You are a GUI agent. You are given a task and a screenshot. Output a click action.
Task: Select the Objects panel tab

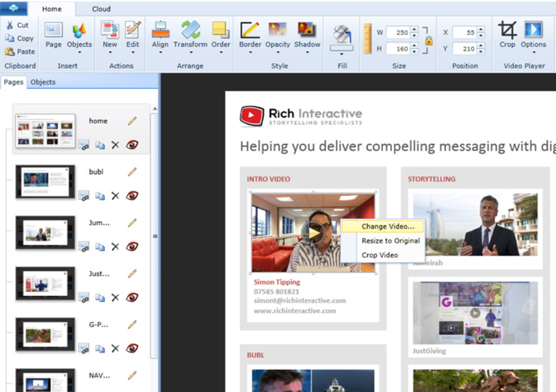click(x=43, y=82)
